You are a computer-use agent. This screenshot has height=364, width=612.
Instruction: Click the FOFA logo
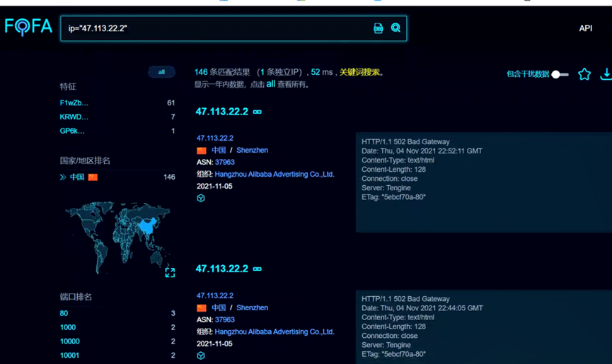tap(28, 28)
